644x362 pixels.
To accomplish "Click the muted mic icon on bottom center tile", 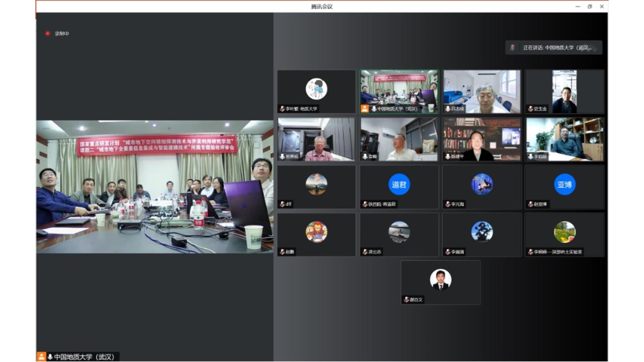I will point(406,300).
